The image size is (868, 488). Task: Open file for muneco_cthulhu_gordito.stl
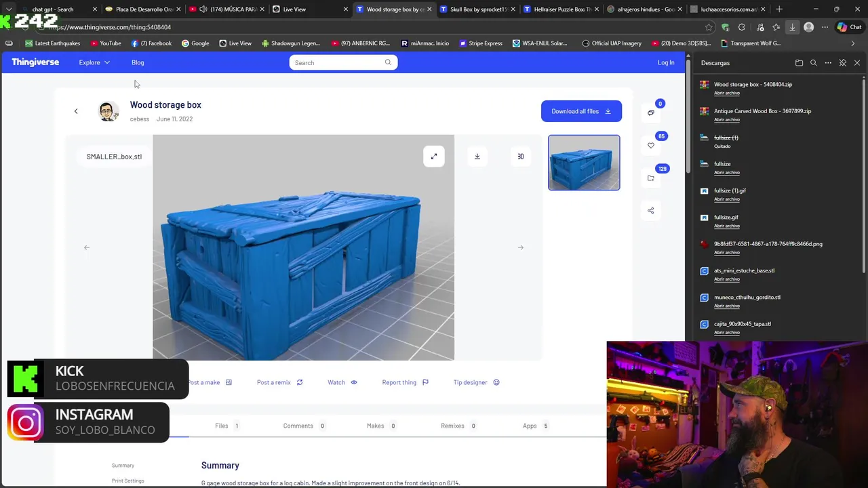point(727,306)
